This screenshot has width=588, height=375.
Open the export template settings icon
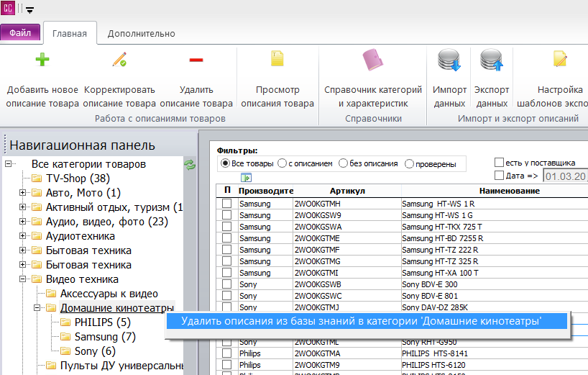coord(560,59)
